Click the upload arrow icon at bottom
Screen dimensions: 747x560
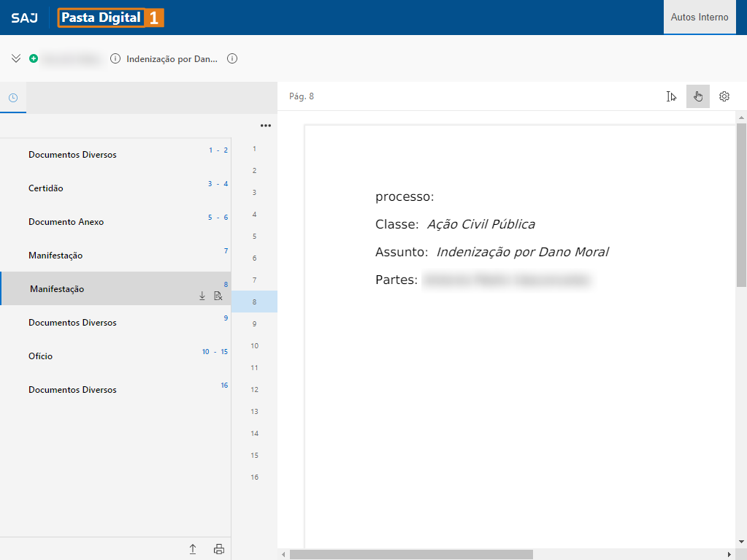(x=193, y=549)
